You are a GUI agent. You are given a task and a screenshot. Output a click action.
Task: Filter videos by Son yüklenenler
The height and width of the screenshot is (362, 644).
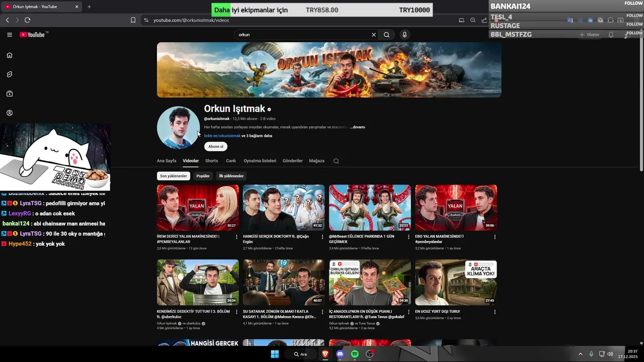(x=174, y=176)
